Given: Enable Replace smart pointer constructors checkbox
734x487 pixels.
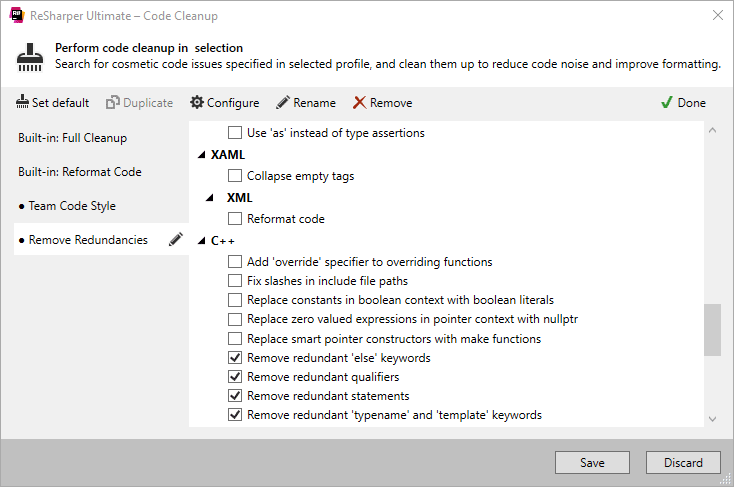Looking at the screenshot, I should click(235, 339).
